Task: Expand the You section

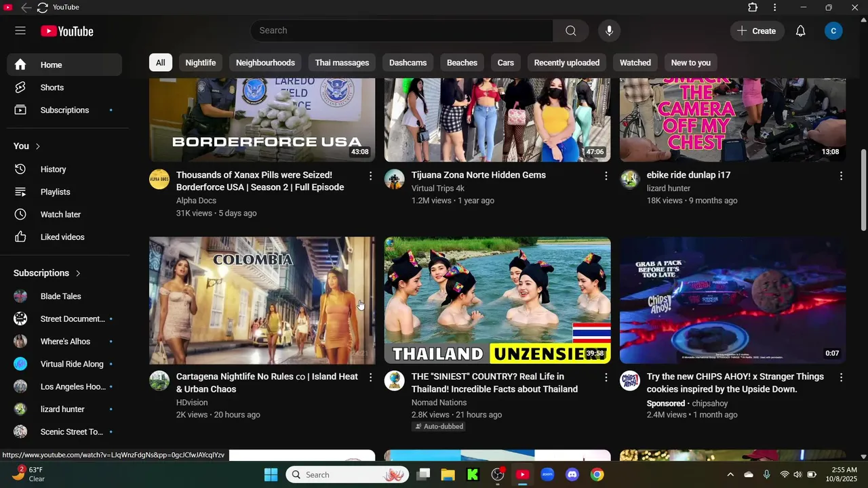Action: point(27,146)
